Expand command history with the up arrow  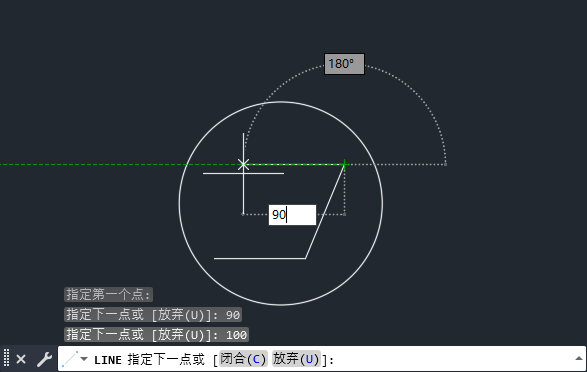point(579,359)
